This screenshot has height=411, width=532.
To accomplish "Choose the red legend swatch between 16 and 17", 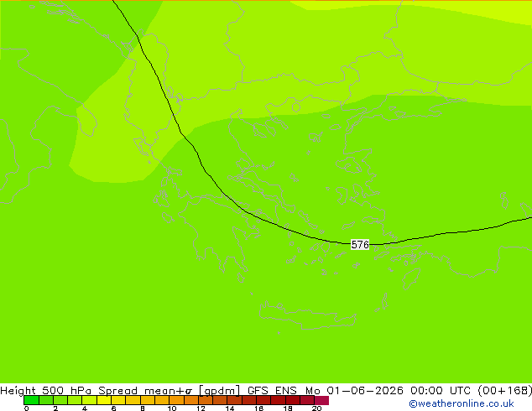I will [x=263, y=400].
